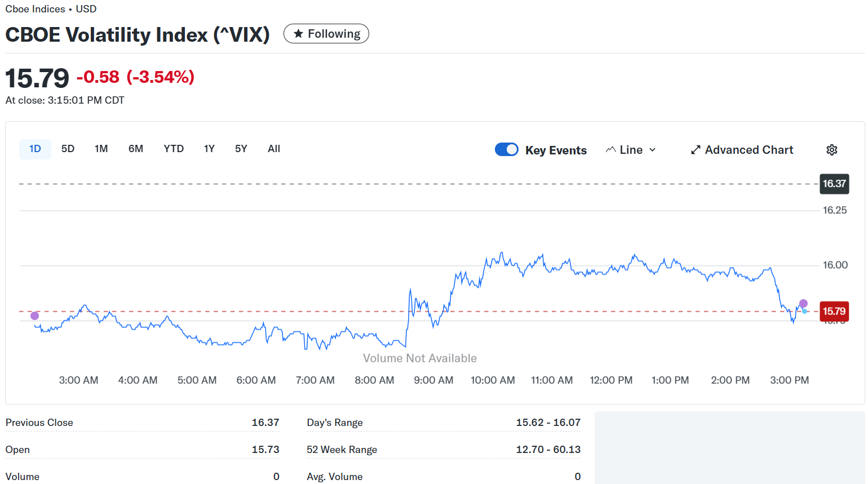Click the Avg. Volume label

pos(335,477)
